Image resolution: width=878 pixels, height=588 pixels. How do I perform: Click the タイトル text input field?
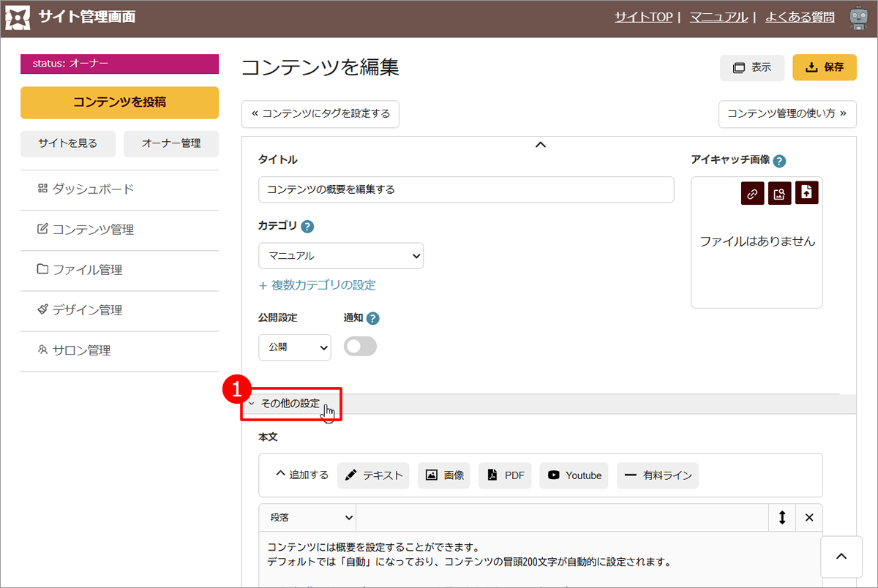[x=466, y=189]
